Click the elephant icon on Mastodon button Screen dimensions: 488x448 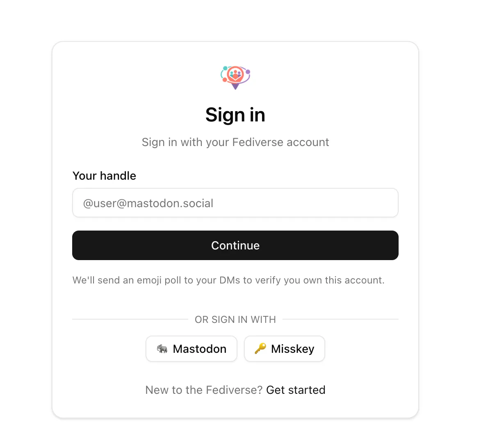coord(162,349)
